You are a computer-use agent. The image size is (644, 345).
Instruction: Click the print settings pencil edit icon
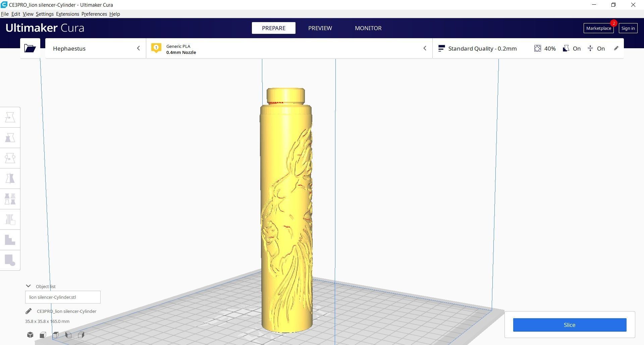click(x=616, y=48)
